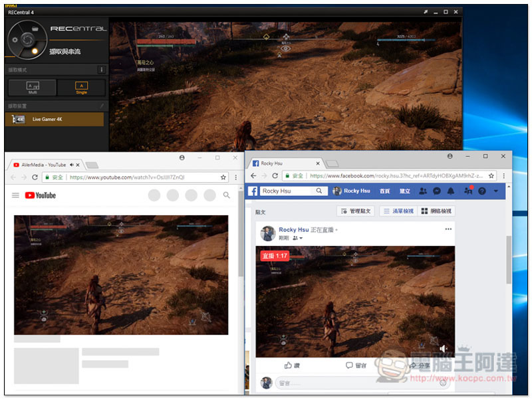Open RECentral settings gear icon
532x400 pixels.
click(x=15, y=40)
